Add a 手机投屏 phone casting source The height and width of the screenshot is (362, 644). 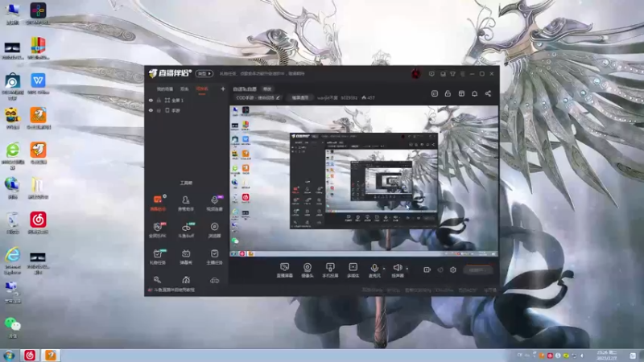click(x=330, y=270)
